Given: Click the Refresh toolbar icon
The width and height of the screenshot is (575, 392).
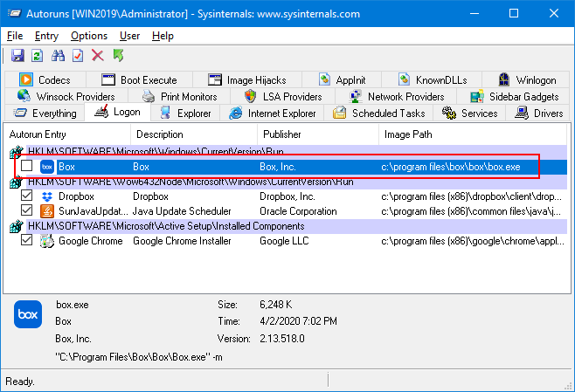Looking at the screenshot, I should [37, 56].
